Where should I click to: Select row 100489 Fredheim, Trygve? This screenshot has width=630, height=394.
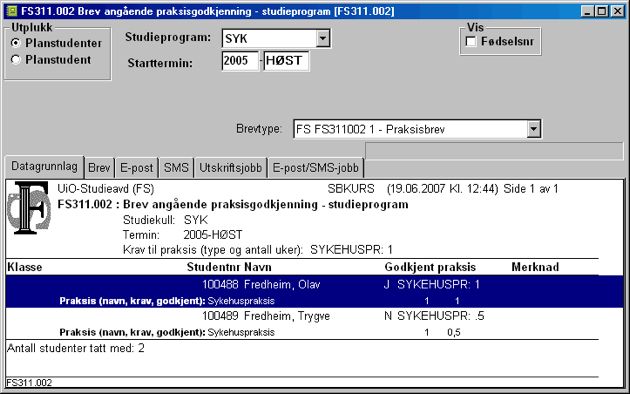[x=314, y=324]
